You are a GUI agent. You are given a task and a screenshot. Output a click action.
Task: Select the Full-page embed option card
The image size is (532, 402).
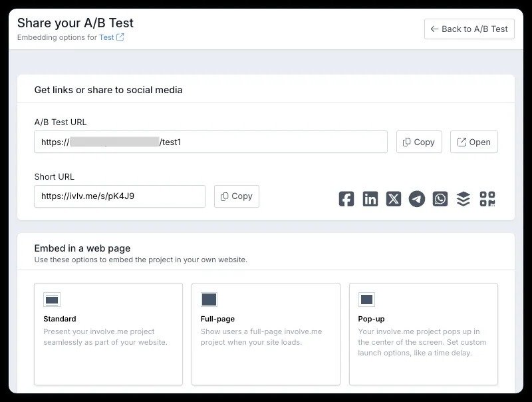266,334
